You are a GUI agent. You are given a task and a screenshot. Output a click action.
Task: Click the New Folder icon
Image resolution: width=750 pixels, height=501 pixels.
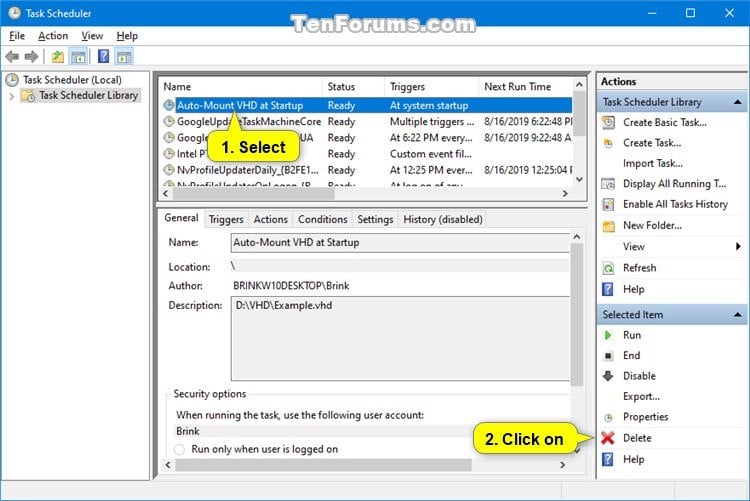pyautogui.click(x=608, y=226)
